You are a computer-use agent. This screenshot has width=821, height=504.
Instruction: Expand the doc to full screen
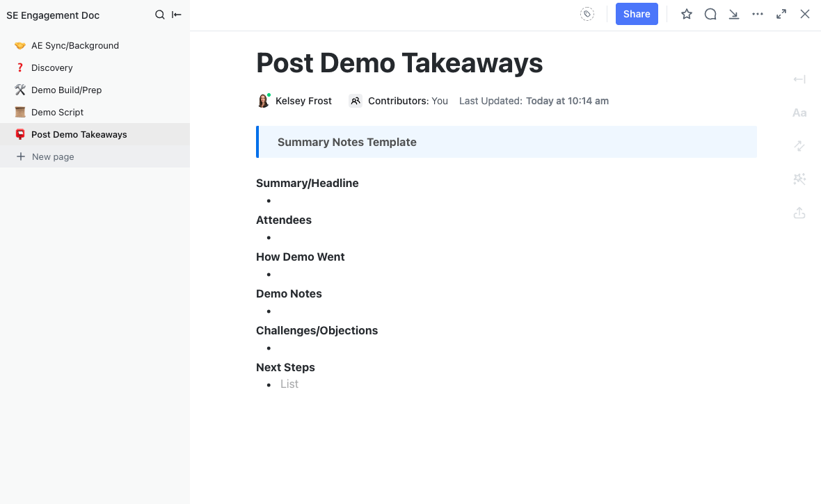tap(781, 15)
